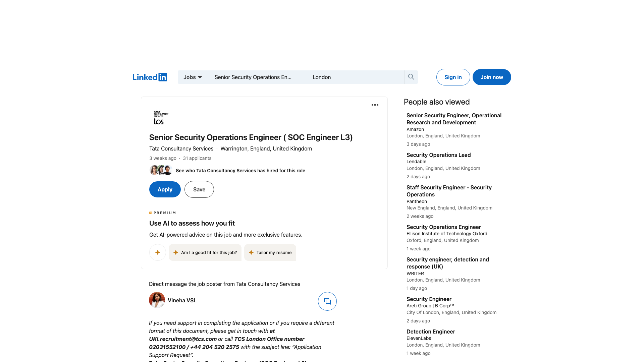Focus the London location field
The height and width of the screenshot is (362, 644).
pyautogui.click(x=355, y=77)
